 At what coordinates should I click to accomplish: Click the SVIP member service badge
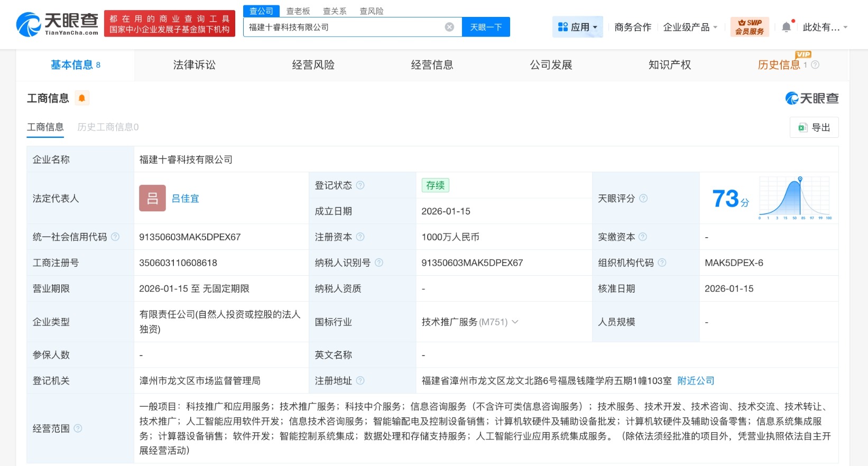[x=749, y=27]
